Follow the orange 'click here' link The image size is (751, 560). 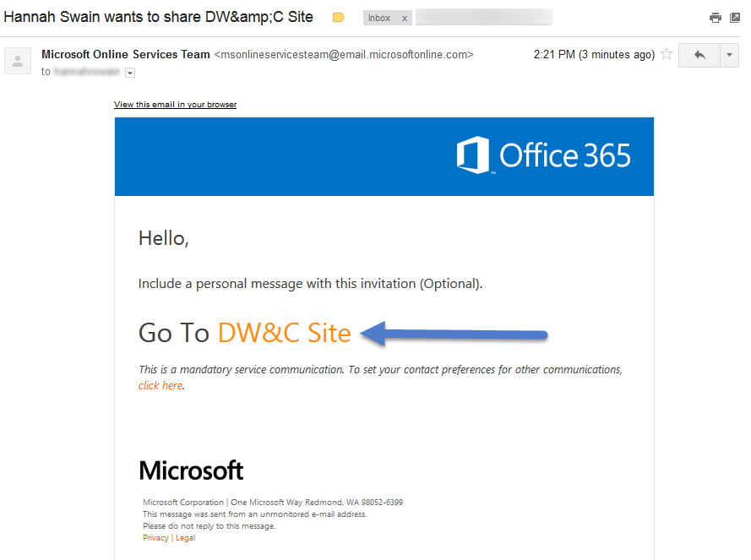pyautogui.click(x=161, y=386)
